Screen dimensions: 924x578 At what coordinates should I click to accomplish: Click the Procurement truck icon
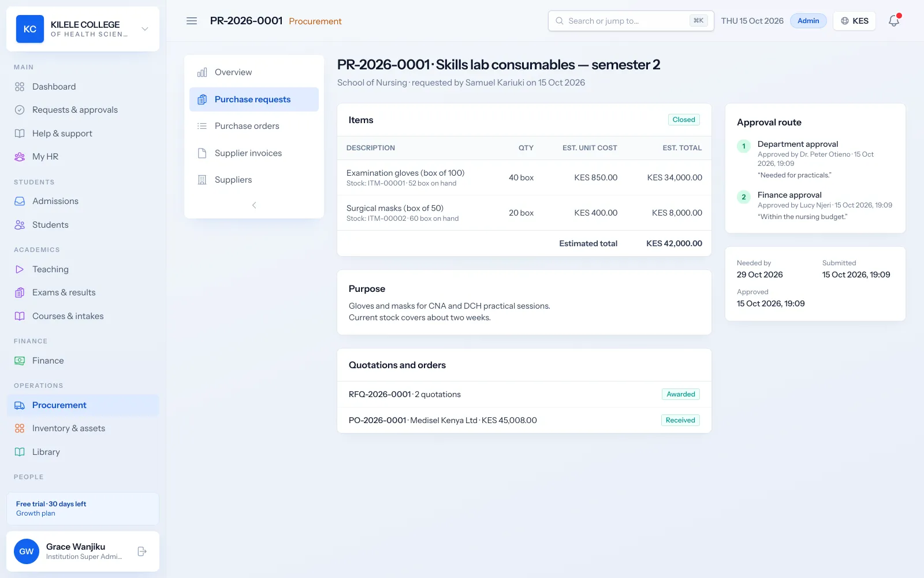[x=20, y=405]
